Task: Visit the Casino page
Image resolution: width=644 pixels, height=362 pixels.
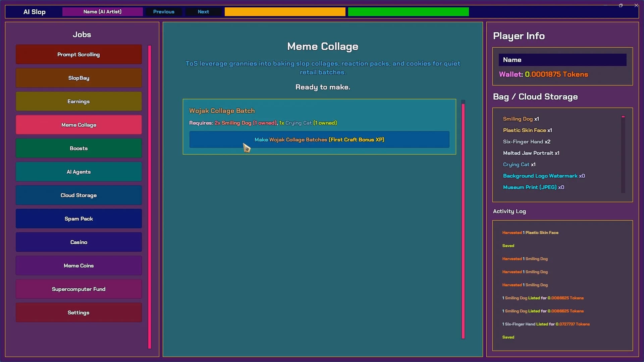Action: coord(78,242)
